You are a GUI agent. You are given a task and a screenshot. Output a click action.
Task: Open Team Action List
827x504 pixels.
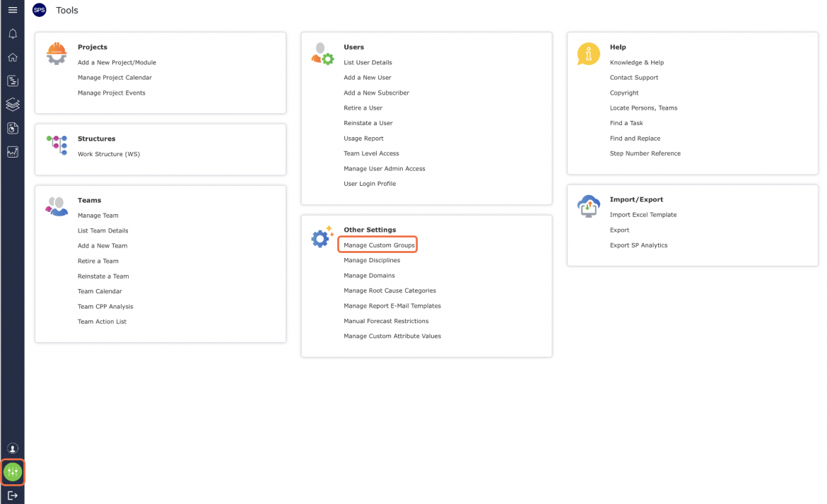pos(102,322)
